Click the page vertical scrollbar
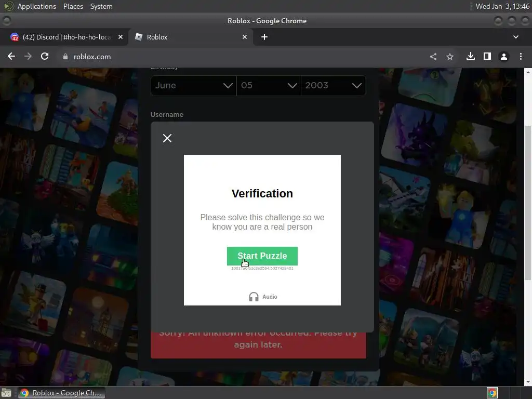 pyautogui.click(x=528, y=203)
